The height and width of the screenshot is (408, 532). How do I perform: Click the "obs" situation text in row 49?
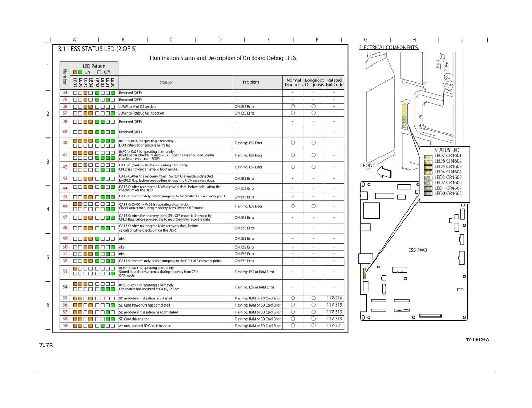pyautogui.click(x=122, y=239)
